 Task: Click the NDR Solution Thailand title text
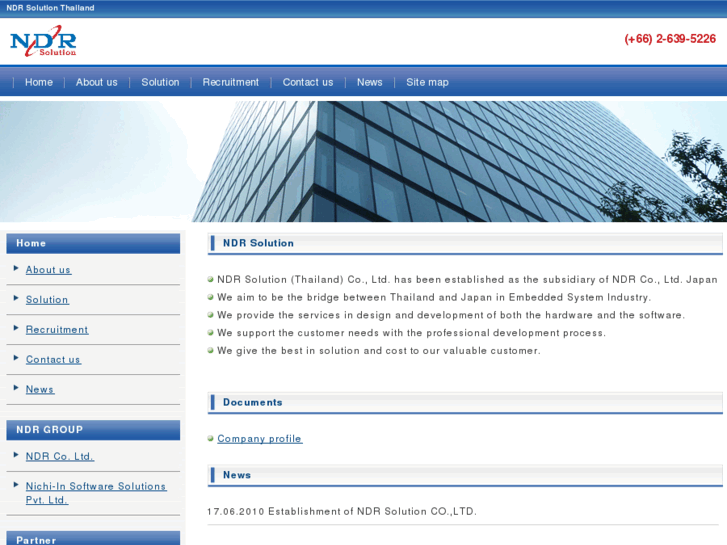point(51,8)
